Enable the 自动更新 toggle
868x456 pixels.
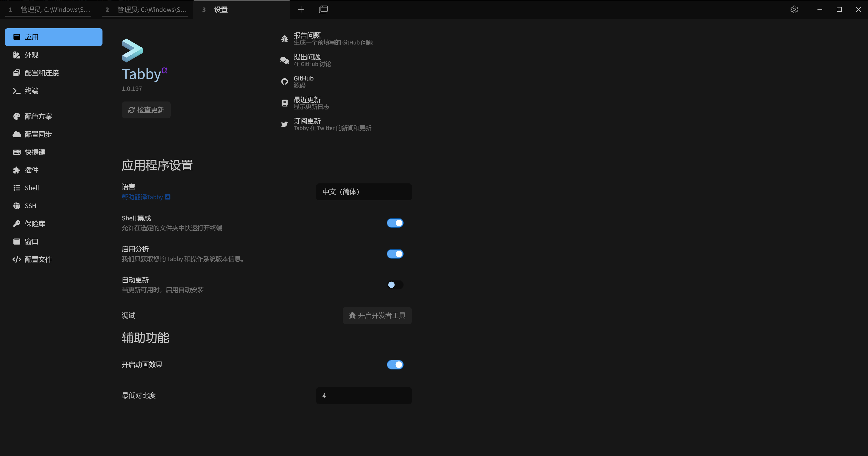pyautogui.click(x=395, y=285)
